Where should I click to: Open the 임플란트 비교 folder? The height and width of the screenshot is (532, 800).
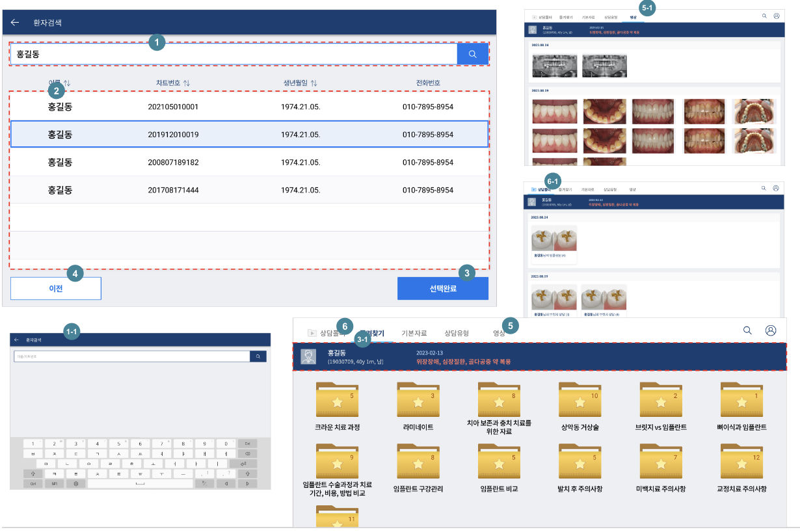(x=499, y=460)
